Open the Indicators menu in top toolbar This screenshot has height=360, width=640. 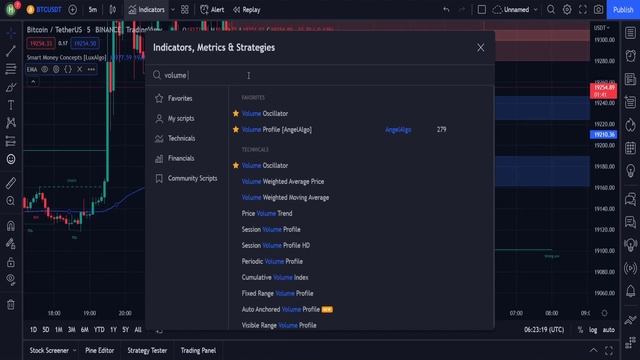coord(146,10)
